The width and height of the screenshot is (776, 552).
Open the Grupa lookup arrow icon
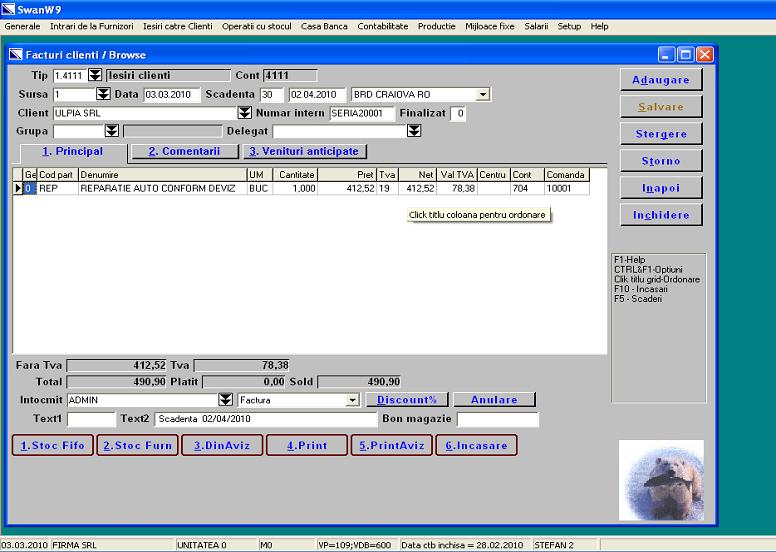click(111, 131)
